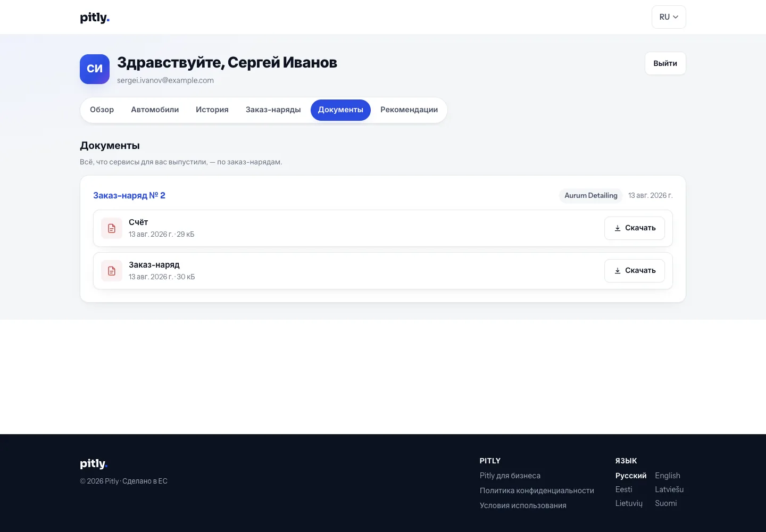Viewport: 766px width, 532px height.
Task: Click the Счёт file details 13 авг. 2026 г. · 29 КБ
Action: click(162, 234)
